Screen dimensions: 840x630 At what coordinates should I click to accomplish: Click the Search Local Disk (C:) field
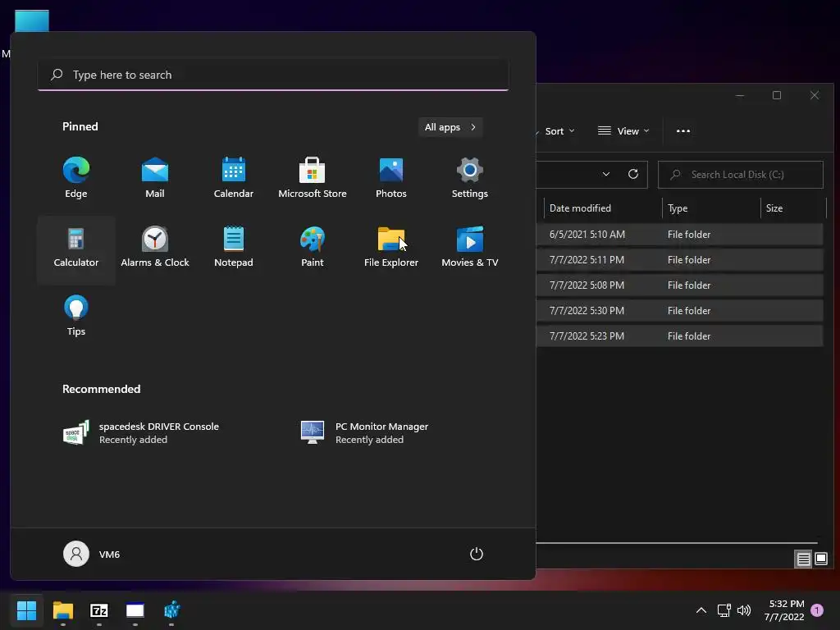(741, 175)
